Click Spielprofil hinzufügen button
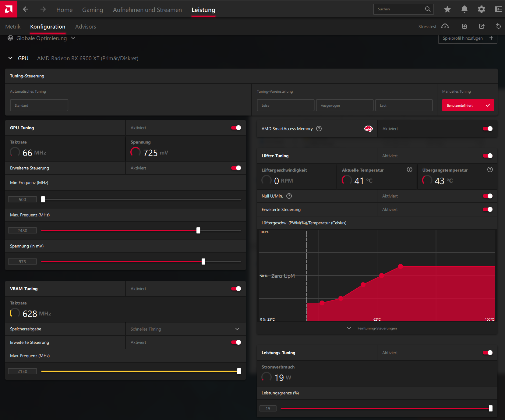 [468, 38]
